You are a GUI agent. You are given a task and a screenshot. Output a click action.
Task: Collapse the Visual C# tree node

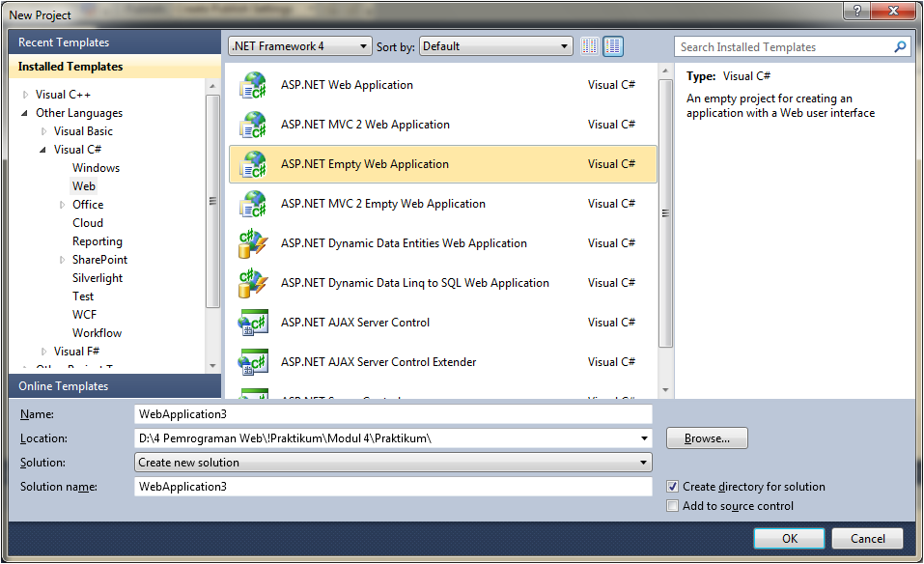43,149
